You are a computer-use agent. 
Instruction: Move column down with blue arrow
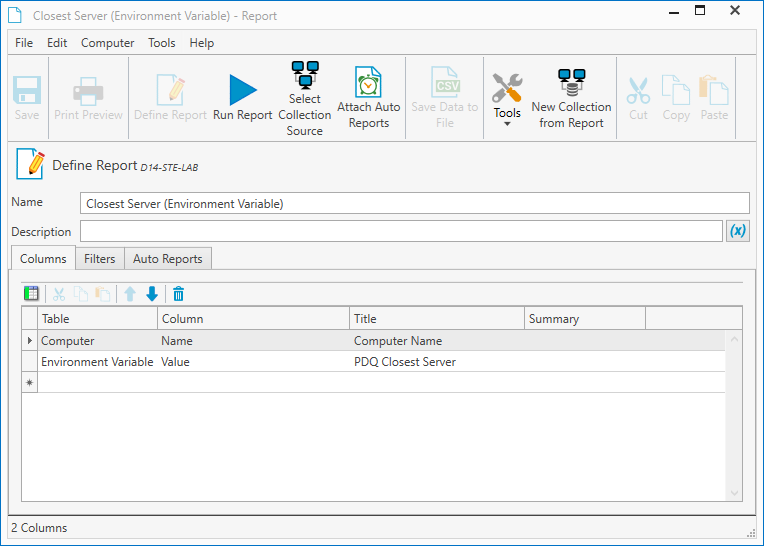[x=152, y=294]
